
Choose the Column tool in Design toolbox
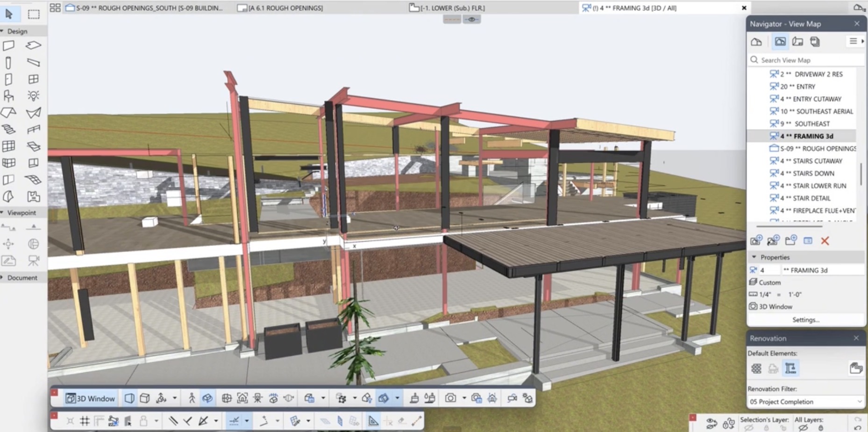8,63
